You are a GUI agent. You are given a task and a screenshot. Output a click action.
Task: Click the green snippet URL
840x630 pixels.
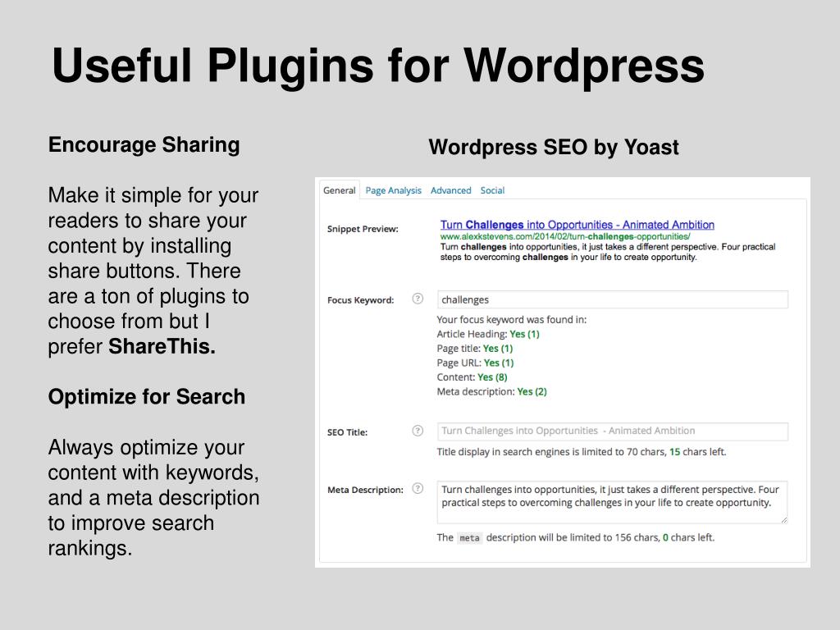565,236
